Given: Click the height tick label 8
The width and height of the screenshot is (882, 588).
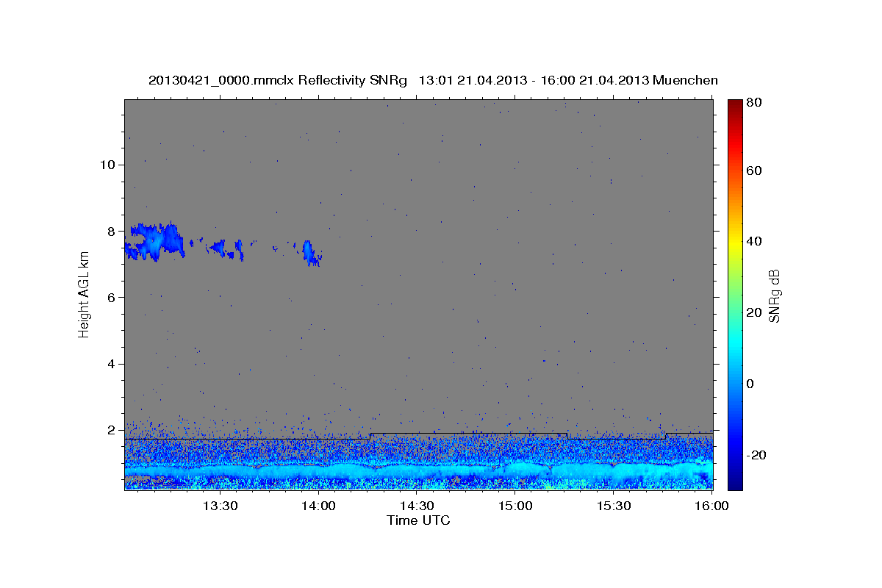Looking at the screenshot, I should point(112,231).
